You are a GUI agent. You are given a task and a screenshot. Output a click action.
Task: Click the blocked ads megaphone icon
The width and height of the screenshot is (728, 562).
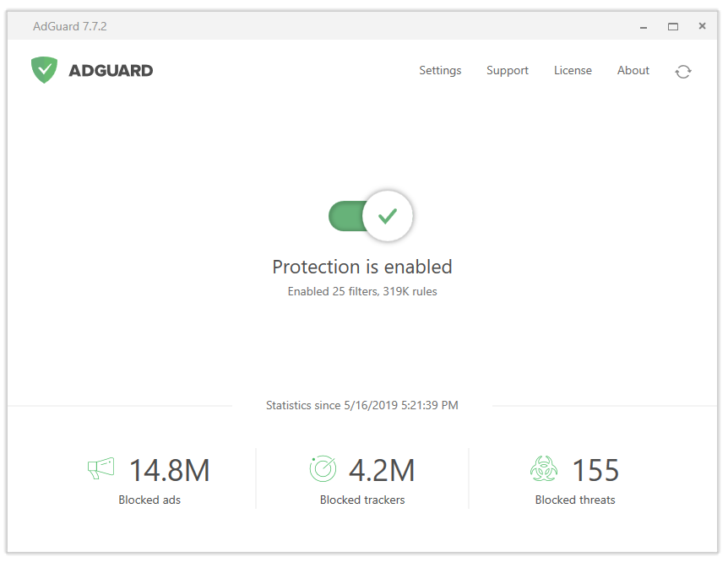[x=101, y=468]
